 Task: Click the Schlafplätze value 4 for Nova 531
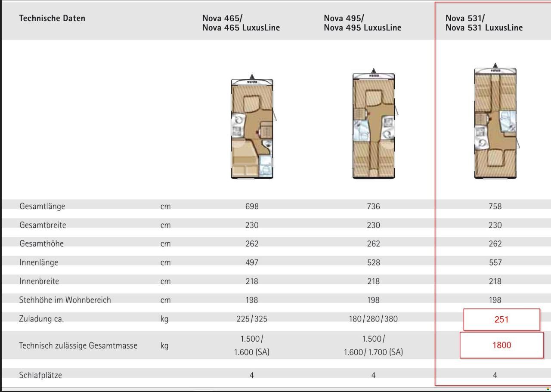[x=495, y=376]
